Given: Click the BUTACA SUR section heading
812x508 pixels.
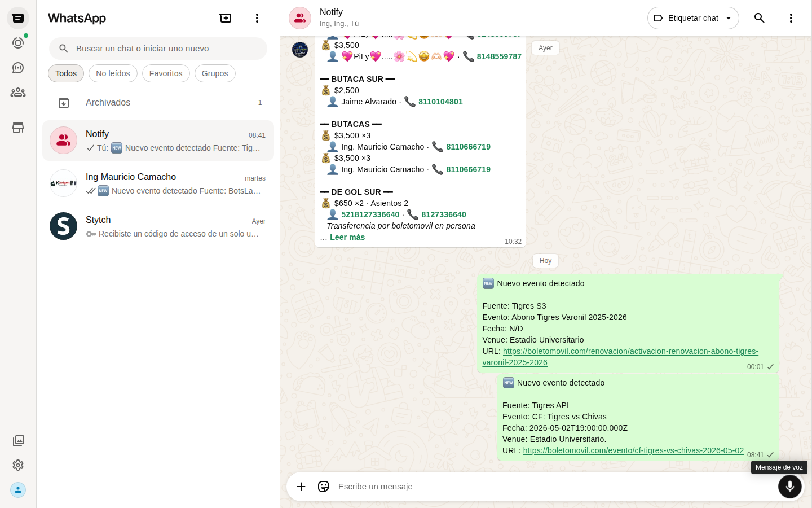Looking at the screenshot, I should (358, 79).
